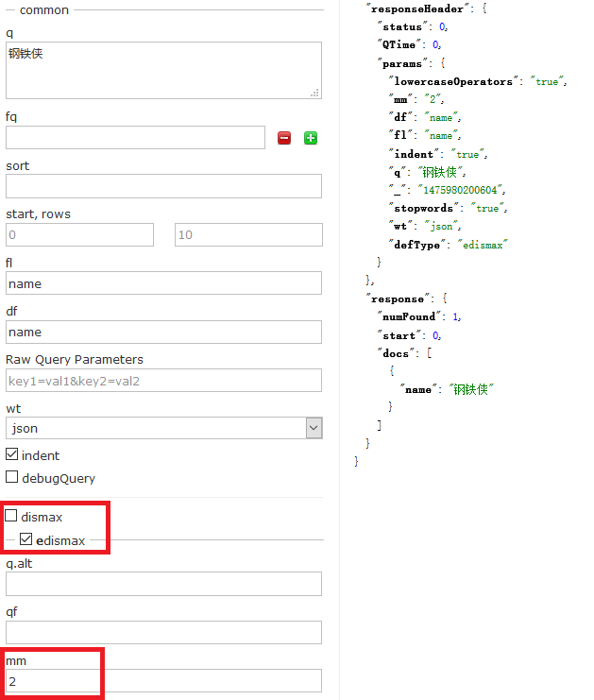The height and width of the screenshot is (700, 594).
Task: Focus the fq filter query field
Action: click(x=135, y=138)
